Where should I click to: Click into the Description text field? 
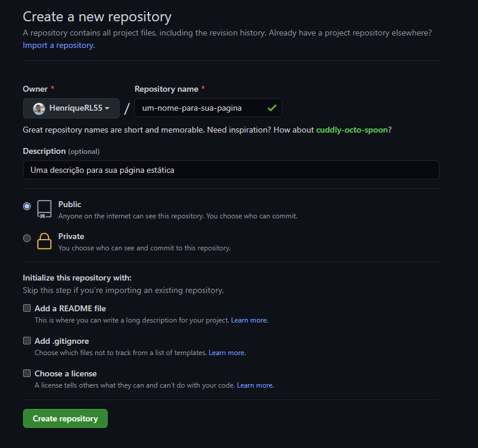[x=231, y=170]
